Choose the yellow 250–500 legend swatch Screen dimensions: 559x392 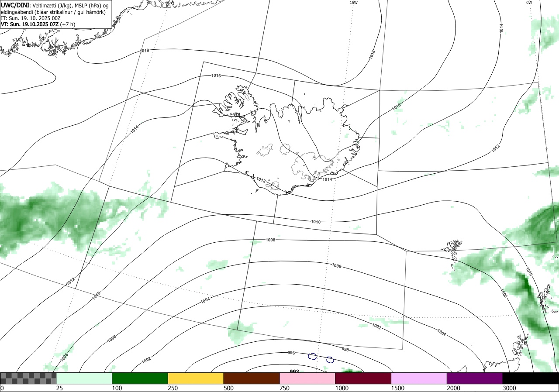tap(196, 378)
